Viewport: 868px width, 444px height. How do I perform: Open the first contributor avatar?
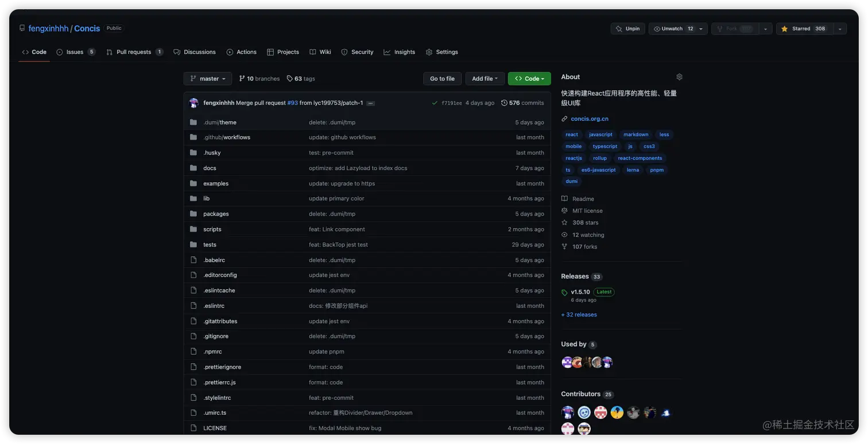(567, 412)
